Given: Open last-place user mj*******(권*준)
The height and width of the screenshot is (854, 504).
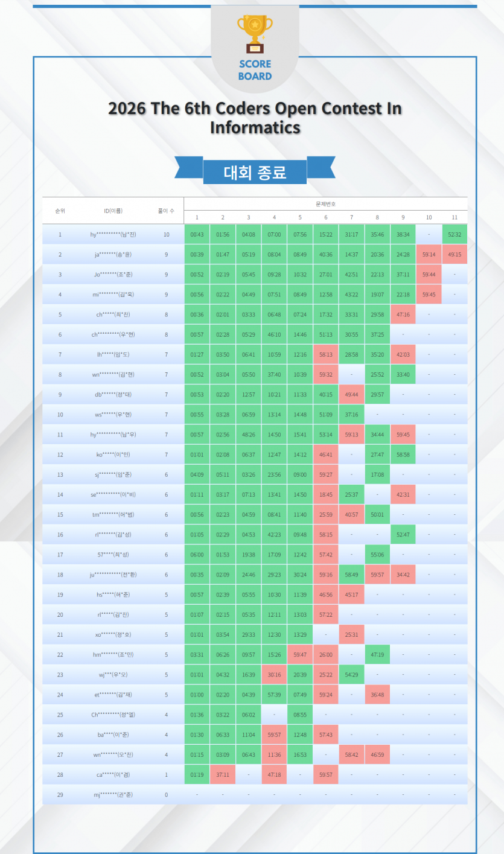Looking at the screenshot, I should click(x=113, y=795).
